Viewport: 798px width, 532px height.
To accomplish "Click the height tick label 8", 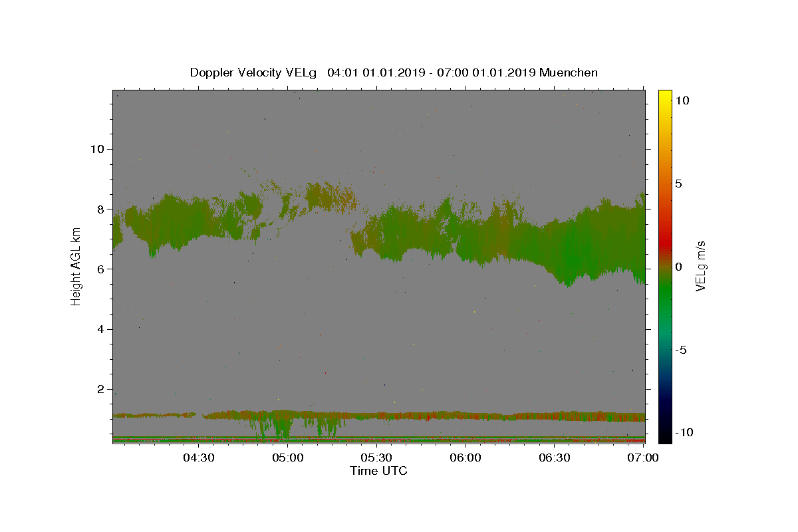I will [100, 209].
